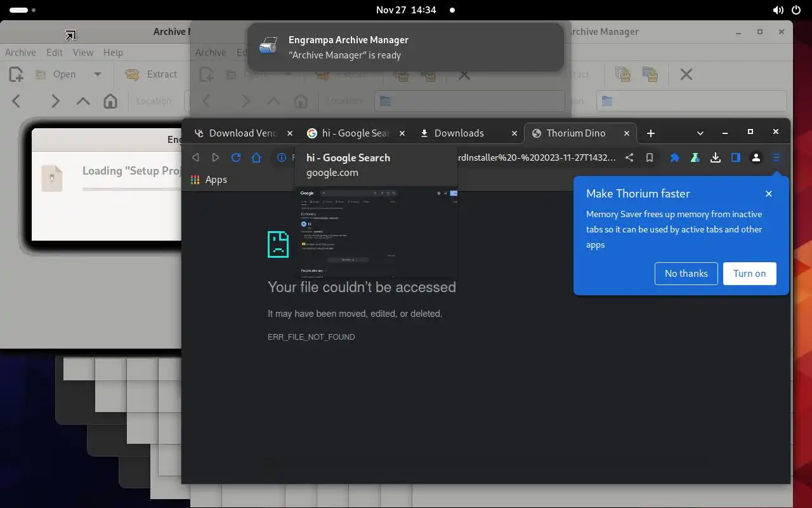Viewport: 812px width, 508px height.
Task: Go forward in Thorium browser
Action: tap(216, 157)
